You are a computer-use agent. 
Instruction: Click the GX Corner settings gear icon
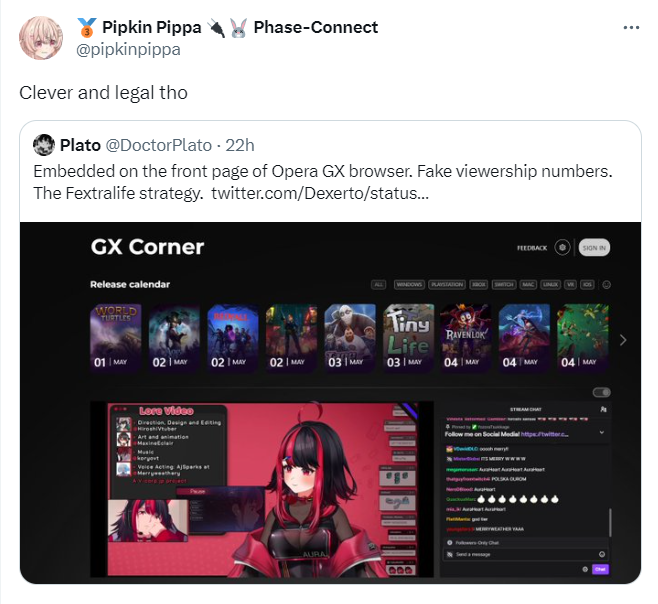(562, 248)
